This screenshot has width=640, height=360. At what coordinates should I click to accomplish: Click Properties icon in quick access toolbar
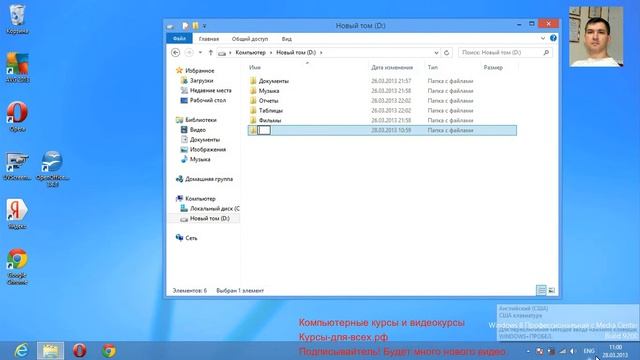point(185,26)
